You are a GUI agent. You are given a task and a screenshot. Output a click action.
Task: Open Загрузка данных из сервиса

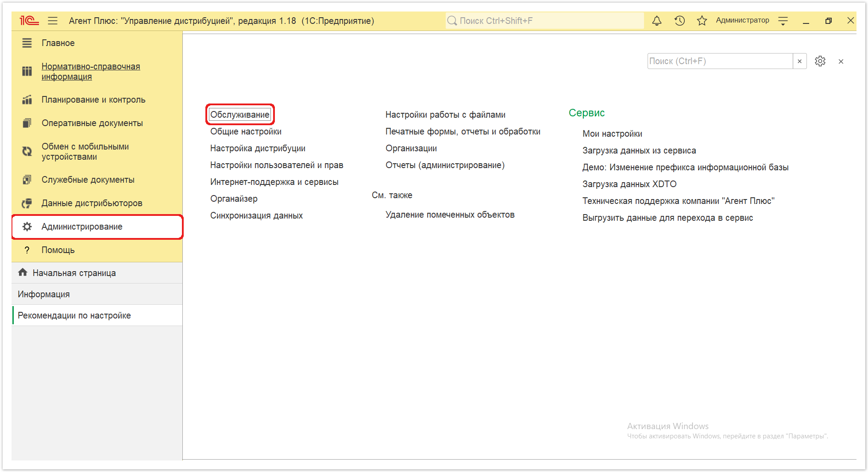point(639,150)
